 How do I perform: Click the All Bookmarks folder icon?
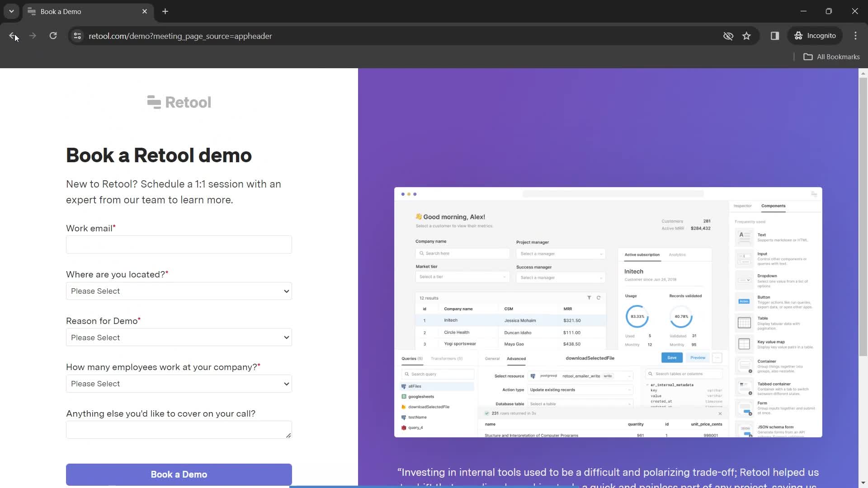coord(809,56)
